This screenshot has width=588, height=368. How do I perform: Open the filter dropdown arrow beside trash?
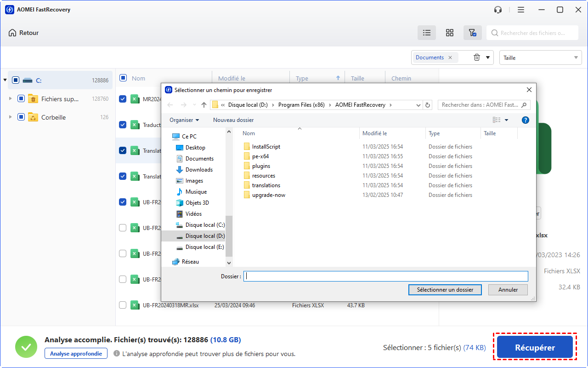pyautogui.click(x=488, y=57)
